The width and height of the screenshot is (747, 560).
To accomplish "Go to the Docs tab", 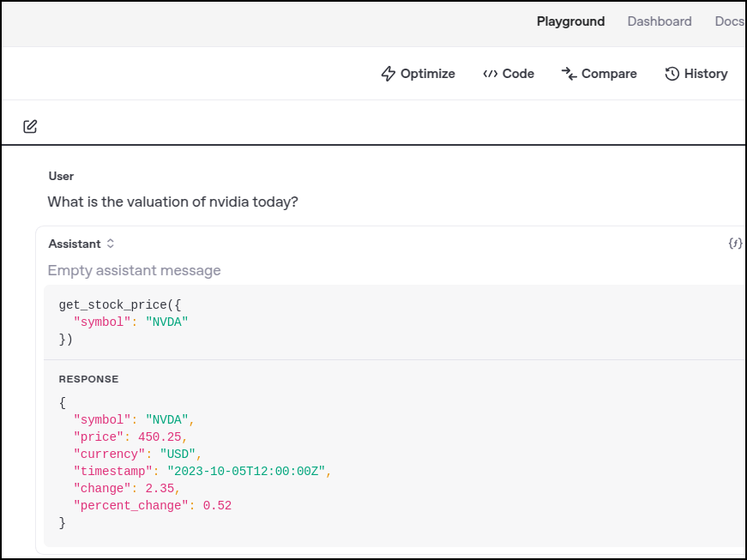I will pyautogui.click(x=729, y=21).
